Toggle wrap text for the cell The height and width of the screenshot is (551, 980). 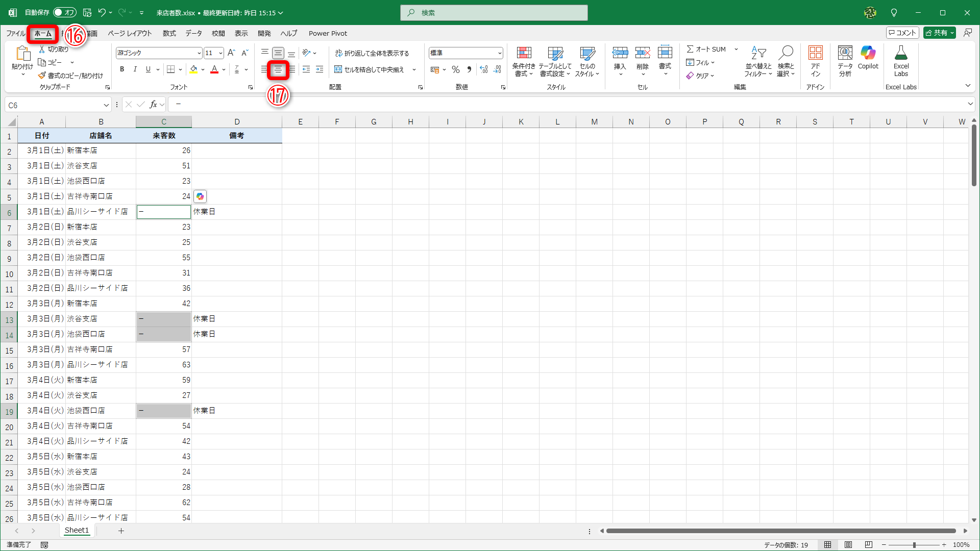pos(372,53)
